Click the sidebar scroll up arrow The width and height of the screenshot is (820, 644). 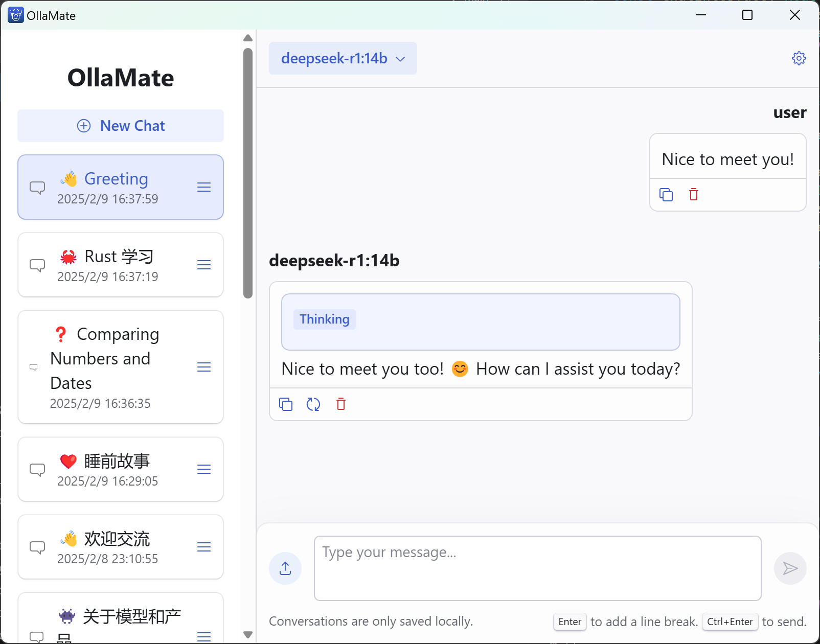248,38
